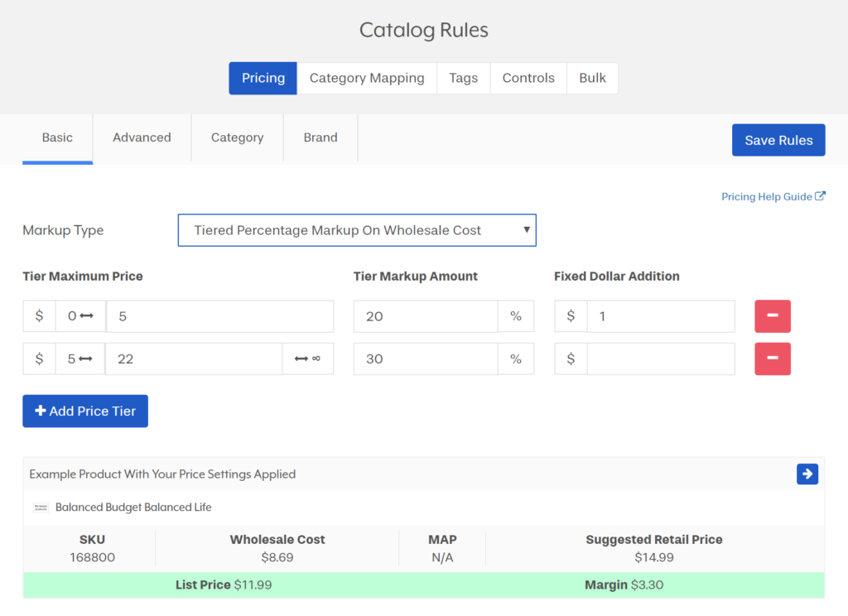Remove the first price tier row
Image resolution: width=848 pixels, height=616 pixels.
773,316
